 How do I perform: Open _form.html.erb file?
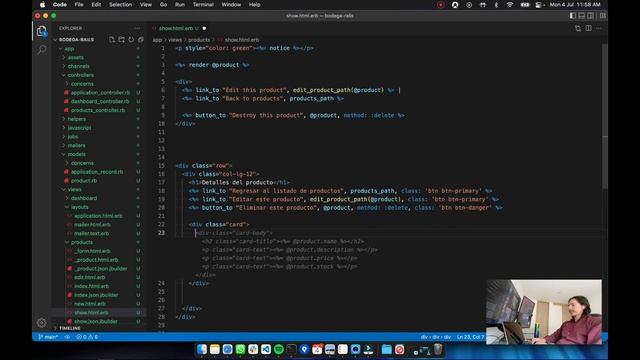(x=92, y=251)
